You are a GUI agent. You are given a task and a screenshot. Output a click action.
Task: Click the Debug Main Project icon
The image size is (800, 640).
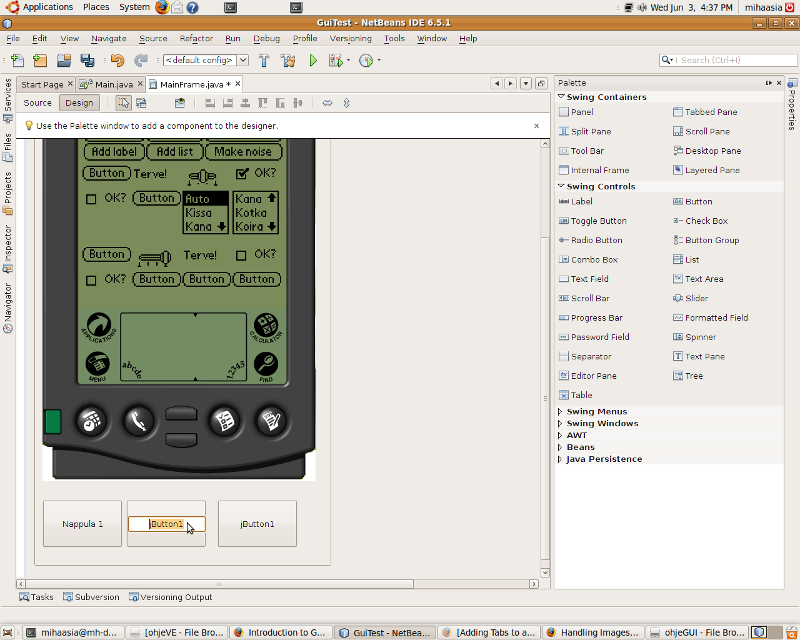point(336,60)
